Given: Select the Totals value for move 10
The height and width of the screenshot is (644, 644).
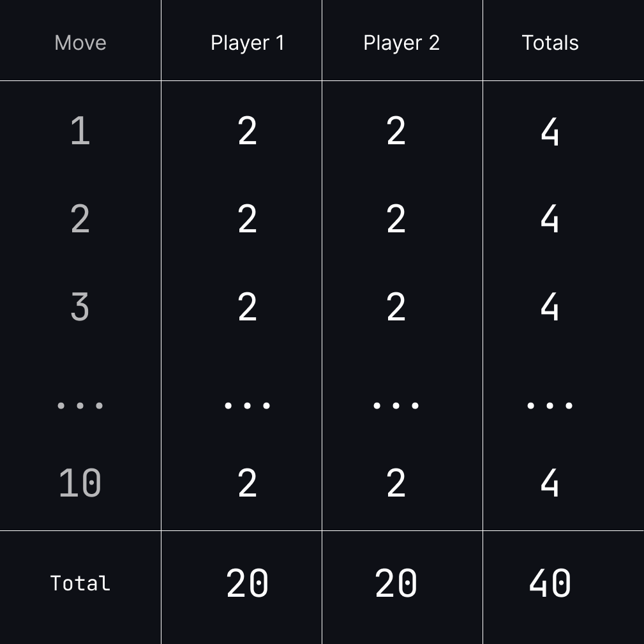Looking at the screenshot, I should tap(550, 483).
